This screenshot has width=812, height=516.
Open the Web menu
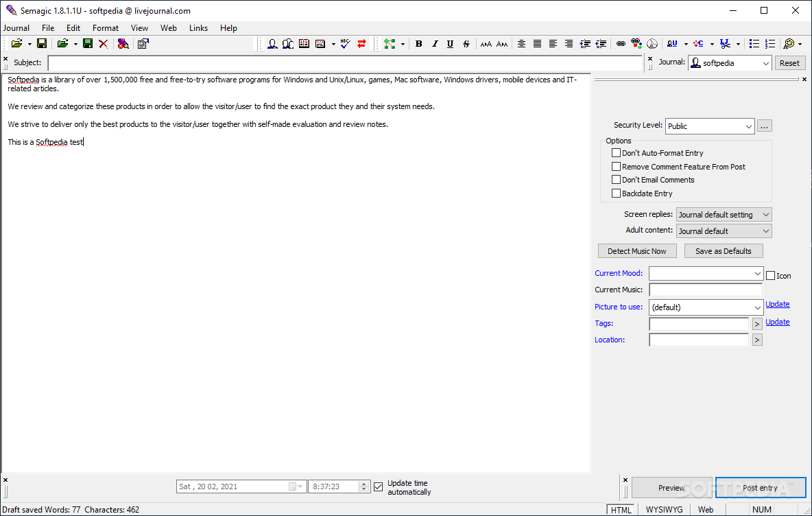click(168, 28)
